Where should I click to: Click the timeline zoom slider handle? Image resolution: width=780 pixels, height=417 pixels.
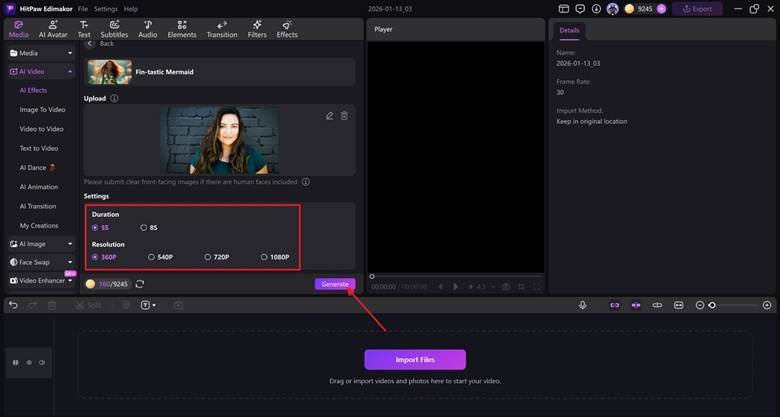coord(712,305)
